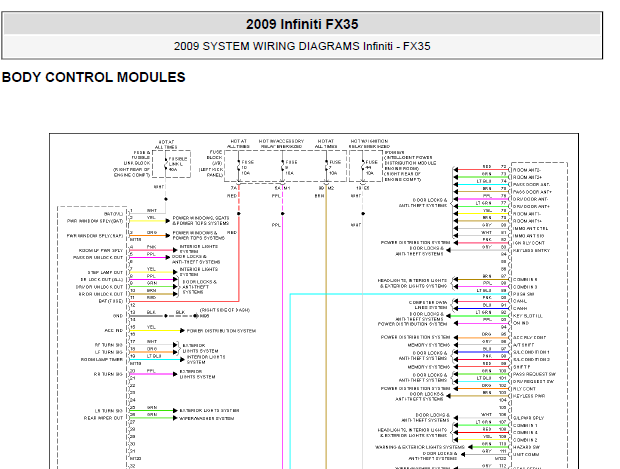Image resolution: width=620 pixels, height=469 pixels.
Task: Click the 'ON IND' pin label
Action: (521, 323)
